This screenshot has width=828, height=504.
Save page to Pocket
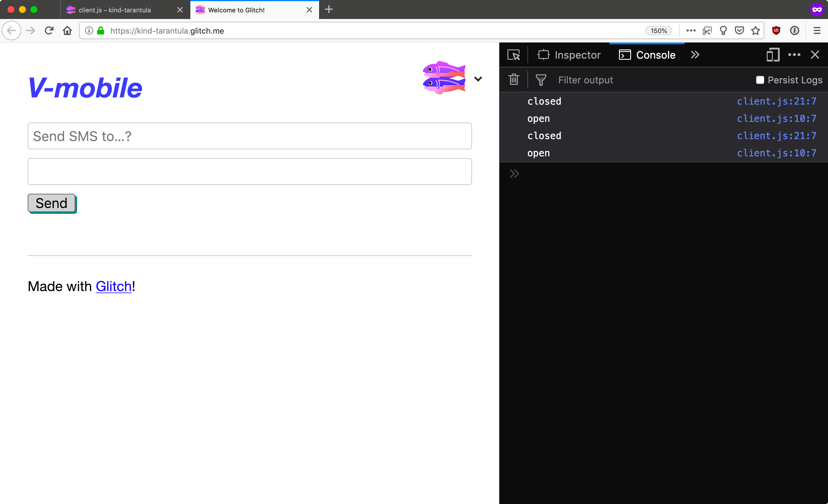739,30
